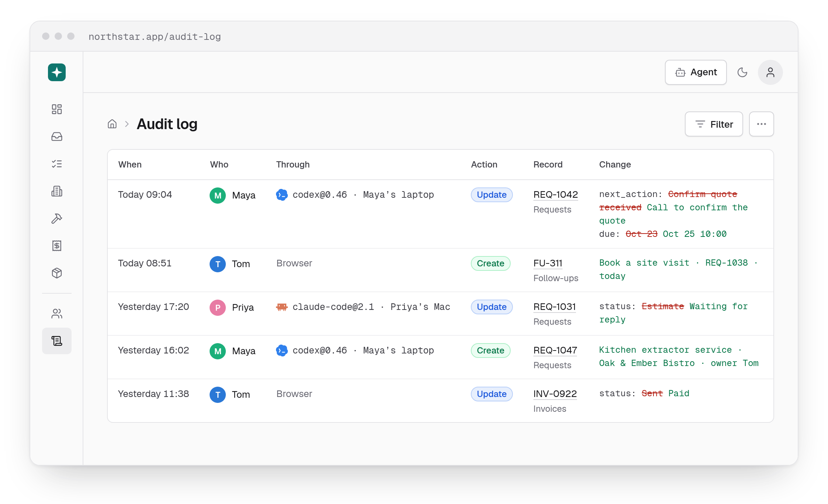Click the 'Follow-ups' label under FU-311
The image size is (828, 504).
(x=556, y=278)
